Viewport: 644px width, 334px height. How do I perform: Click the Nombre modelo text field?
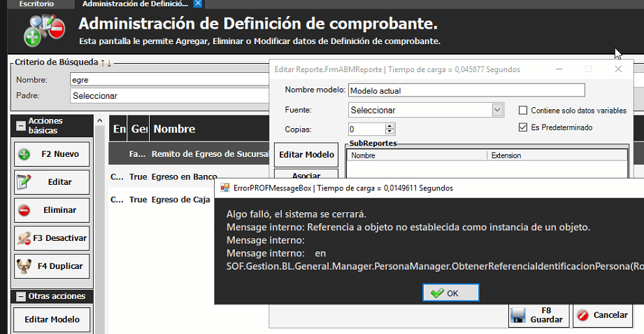pyautogui.click(x=466, y=90)
